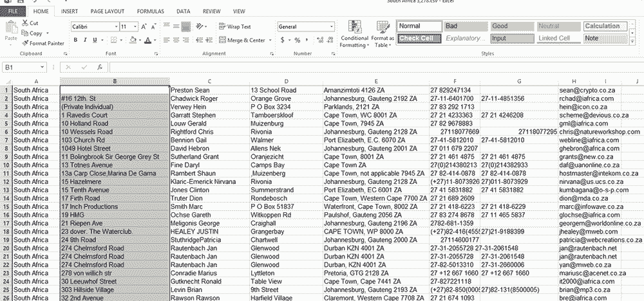Open the FILE tab

point(13,12)
